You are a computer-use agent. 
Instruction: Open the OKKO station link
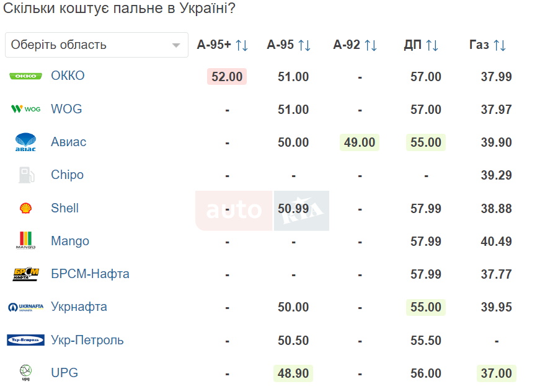(68, 76)
